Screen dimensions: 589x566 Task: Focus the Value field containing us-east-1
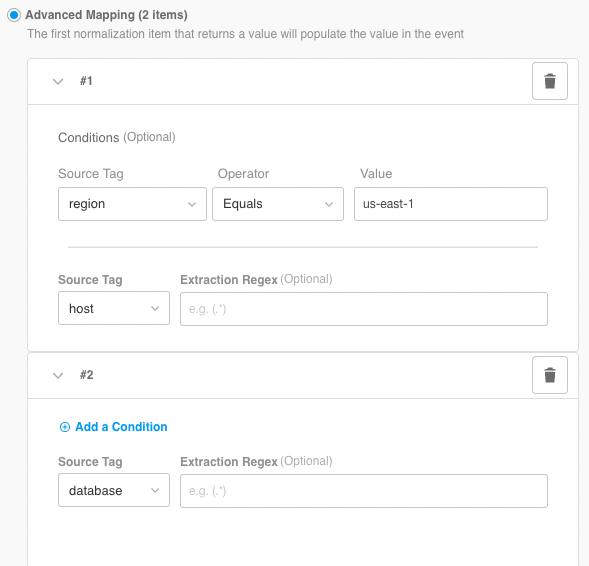[x=451, y=204]
